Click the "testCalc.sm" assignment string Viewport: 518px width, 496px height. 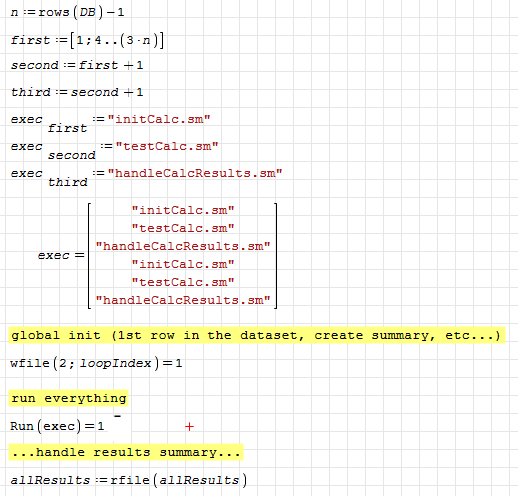click(x=167, y=146)
